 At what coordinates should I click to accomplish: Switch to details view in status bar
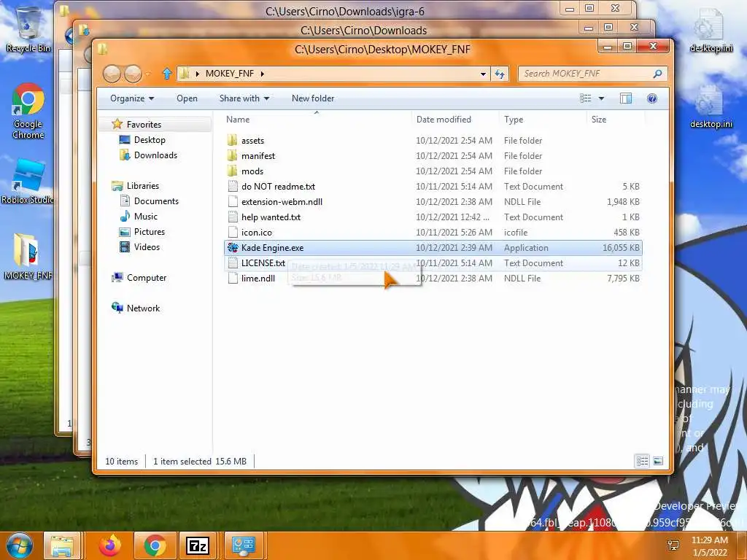[642, 461]
